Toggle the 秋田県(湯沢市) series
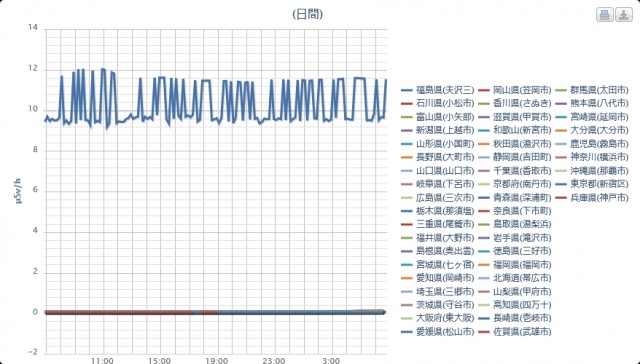640x364 pixels. pos(515,144)
